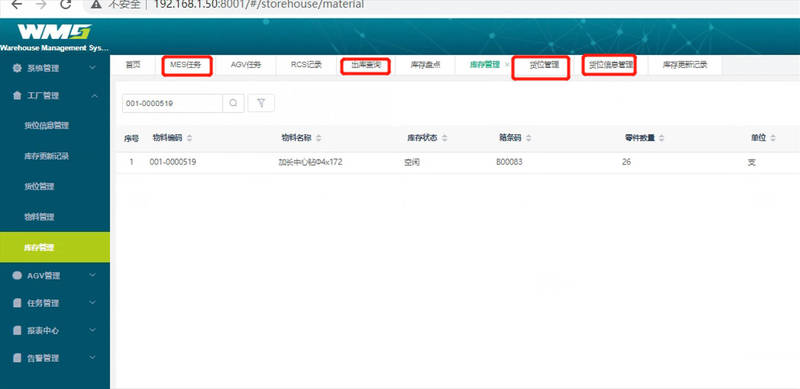Click the search field containing 001-0000519
This screenshot has width=800, height=389.
click(x=172, y=103)
